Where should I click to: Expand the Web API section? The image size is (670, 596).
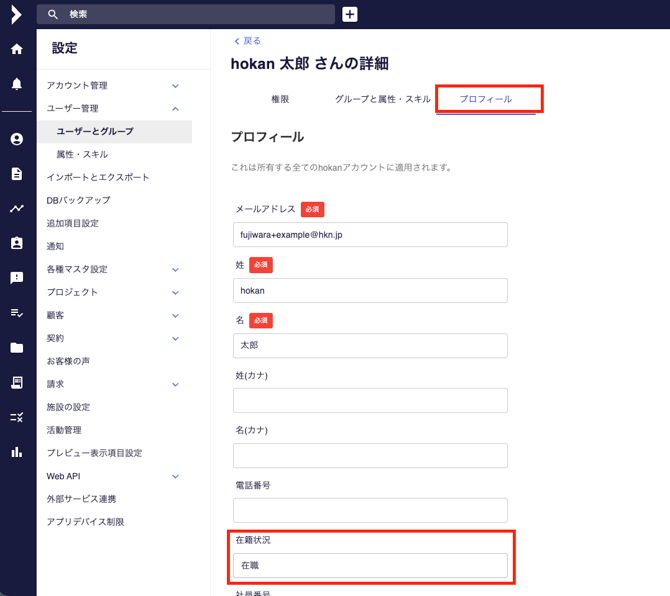(x=176, y=477)
